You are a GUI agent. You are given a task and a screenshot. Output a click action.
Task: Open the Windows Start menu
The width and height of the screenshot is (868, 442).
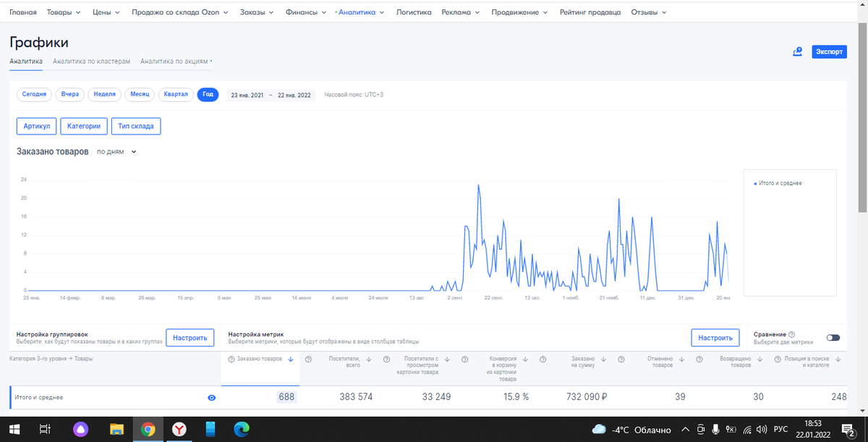click(x=13, y=429)
